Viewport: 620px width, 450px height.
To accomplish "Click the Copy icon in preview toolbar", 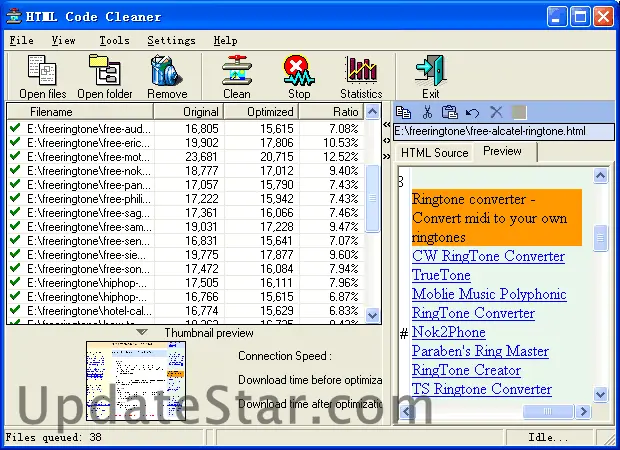I will tap(403, 113).
